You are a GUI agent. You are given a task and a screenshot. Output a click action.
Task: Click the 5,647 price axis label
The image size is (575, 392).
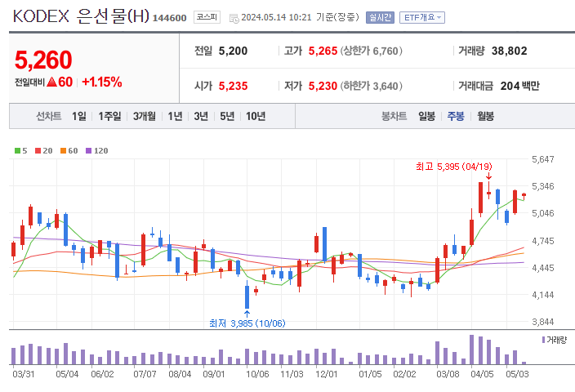click(542, 159)
